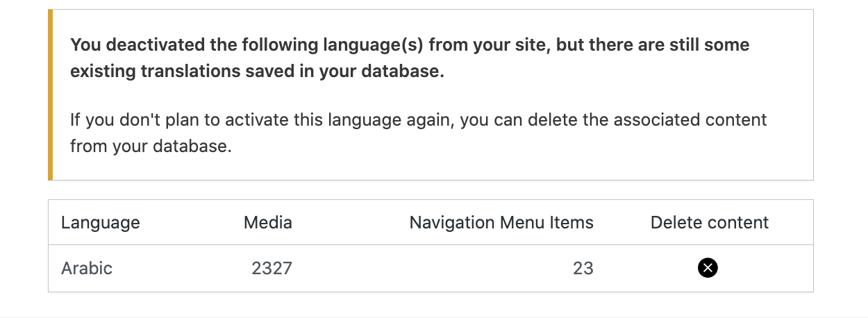Click the Delete content column header

point(710,223)
